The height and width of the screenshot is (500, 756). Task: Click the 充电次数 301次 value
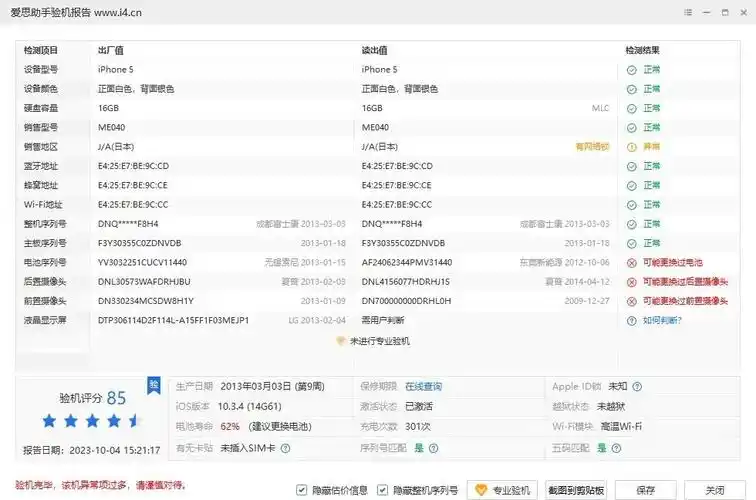[418, 427]
